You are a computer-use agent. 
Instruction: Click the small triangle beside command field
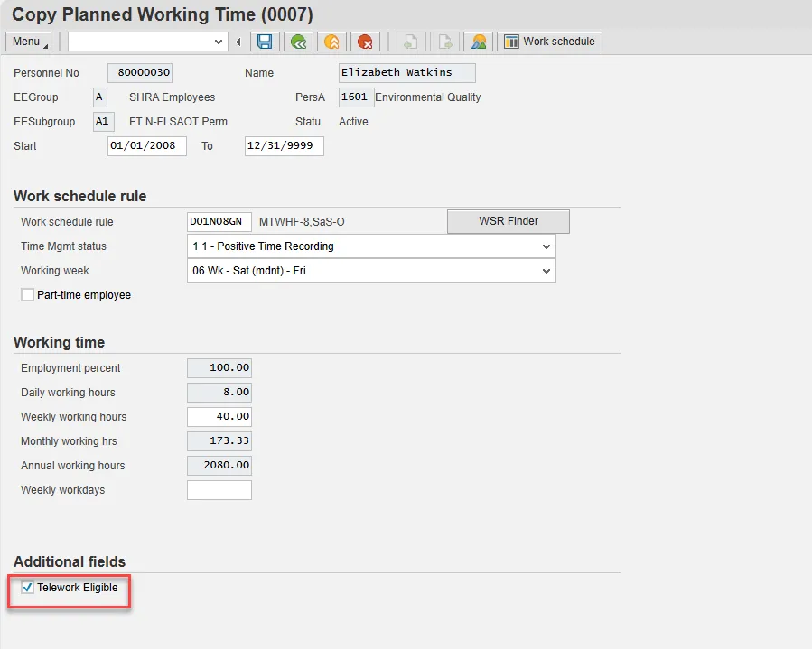238,42
